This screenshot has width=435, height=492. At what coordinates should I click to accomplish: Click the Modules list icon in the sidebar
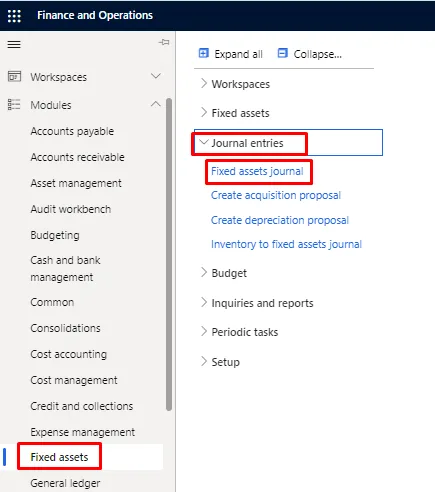[14, 104]
